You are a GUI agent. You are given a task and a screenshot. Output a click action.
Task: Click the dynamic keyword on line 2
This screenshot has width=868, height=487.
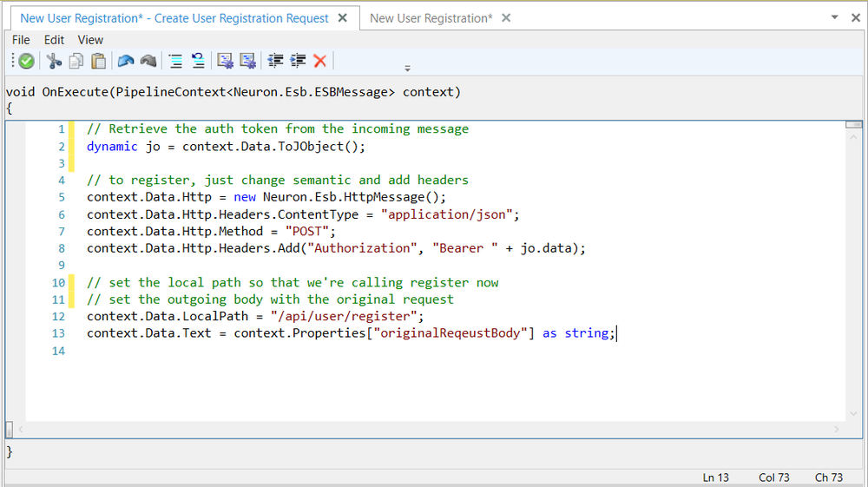[x=112, y=147]
